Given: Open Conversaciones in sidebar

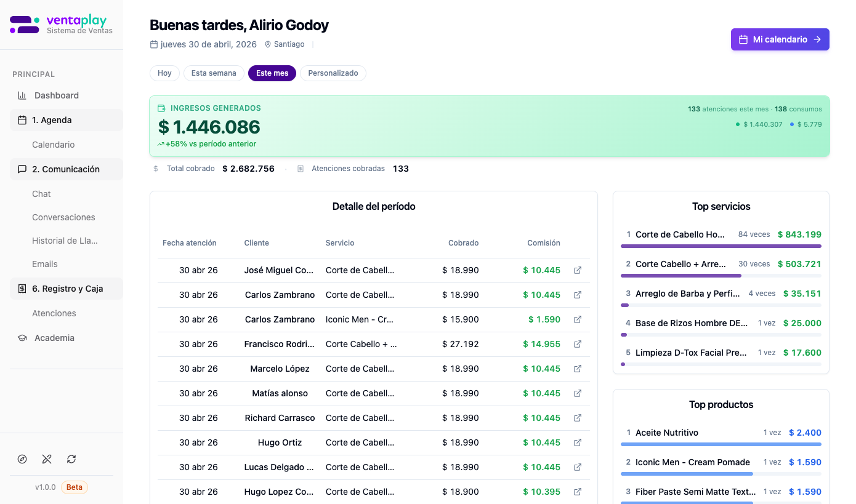Looking at the screenshot, I should 63,217.
